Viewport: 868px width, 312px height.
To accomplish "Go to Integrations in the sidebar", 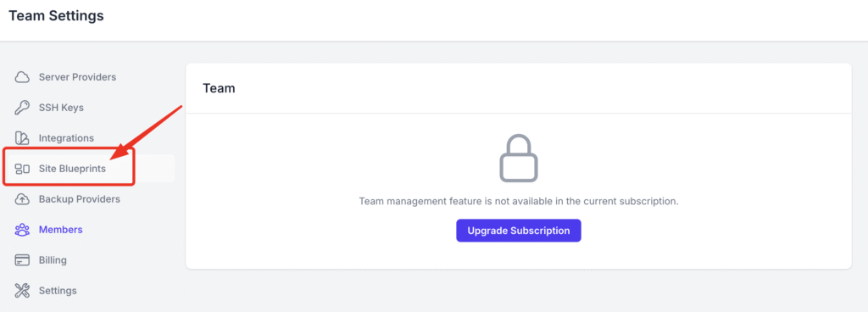I will [x=66, y=138].
